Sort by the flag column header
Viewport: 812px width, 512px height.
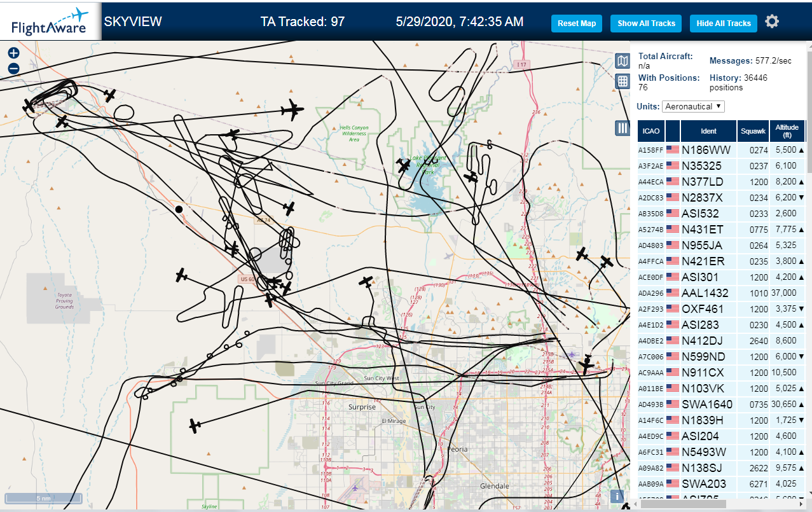click(673, 131)
